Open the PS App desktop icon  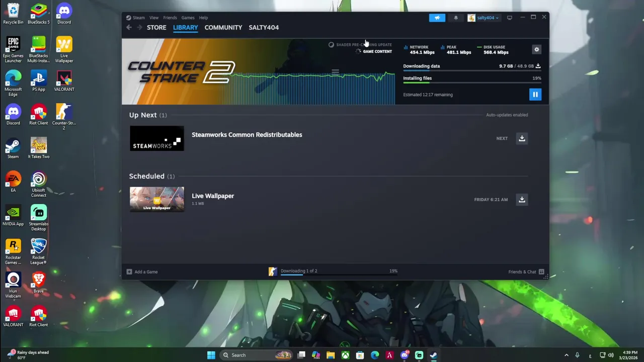(x=39, y=81)
